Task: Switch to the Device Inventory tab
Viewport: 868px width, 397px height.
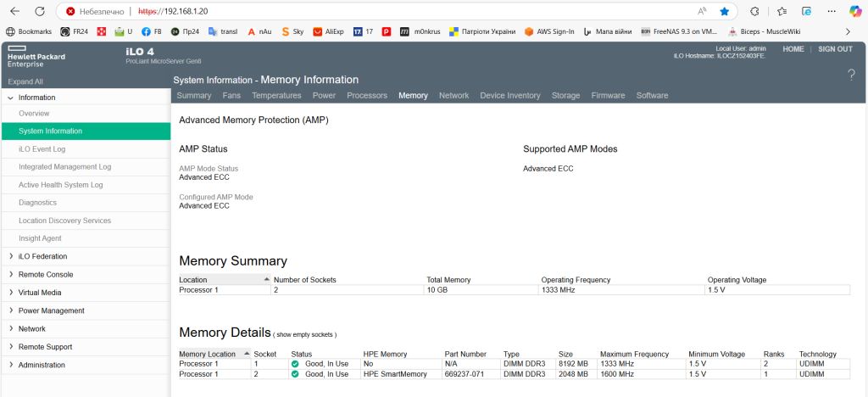Action: [x=509, y=95]
